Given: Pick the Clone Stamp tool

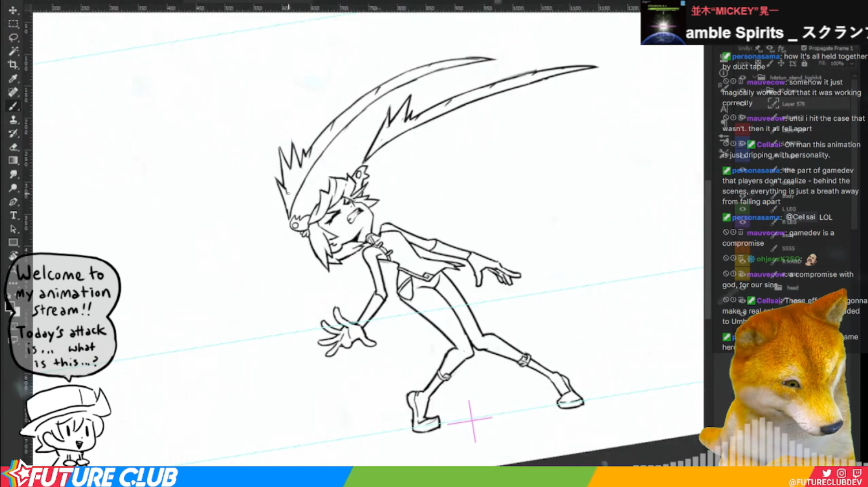Looking at the screenshot, I should tap(13, 120).
